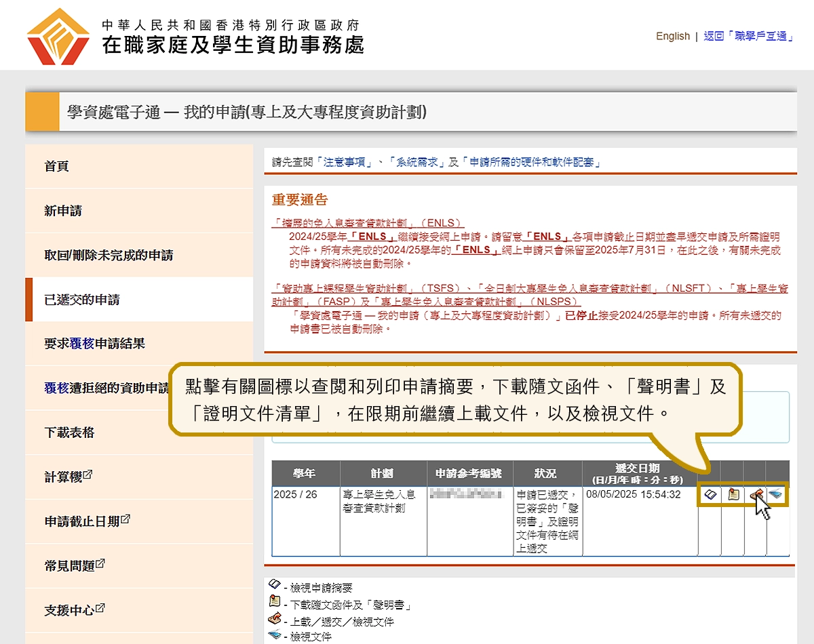Viewport: 814px width, 644px height.
Task: Click the view documents icon in table row
Action: (x=777, y=495)
